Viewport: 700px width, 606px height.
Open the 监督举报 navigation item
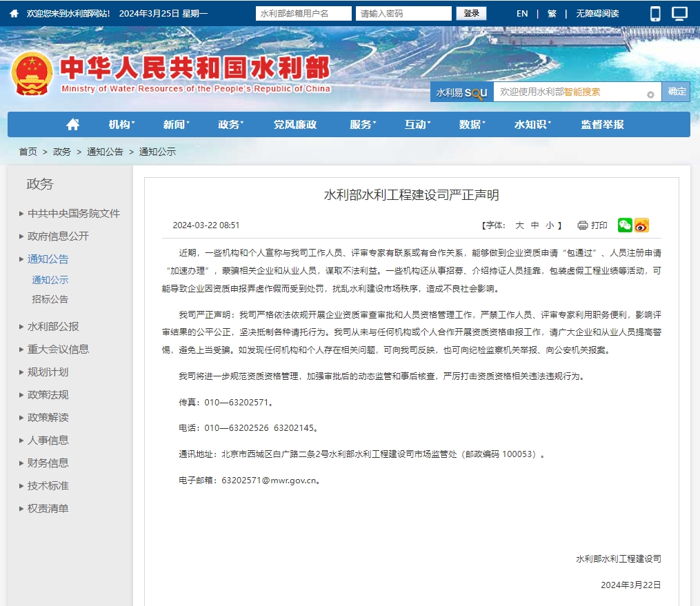point(602,125)
